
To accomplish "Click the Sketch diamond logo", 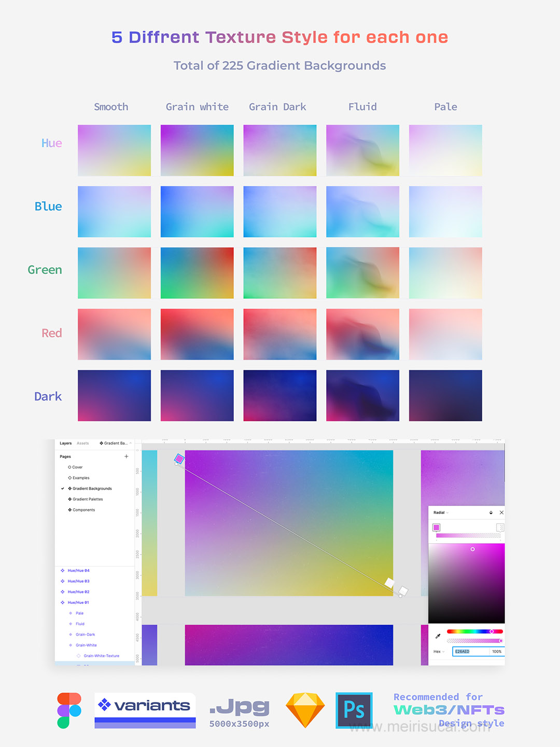I will point(305,710).
